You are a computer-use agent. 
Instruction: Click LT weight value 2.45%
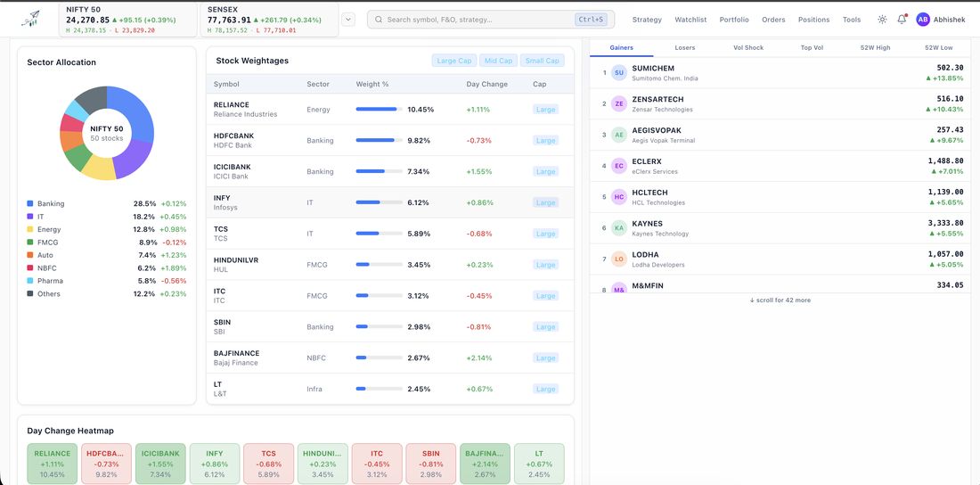click(x=419, y=390)
